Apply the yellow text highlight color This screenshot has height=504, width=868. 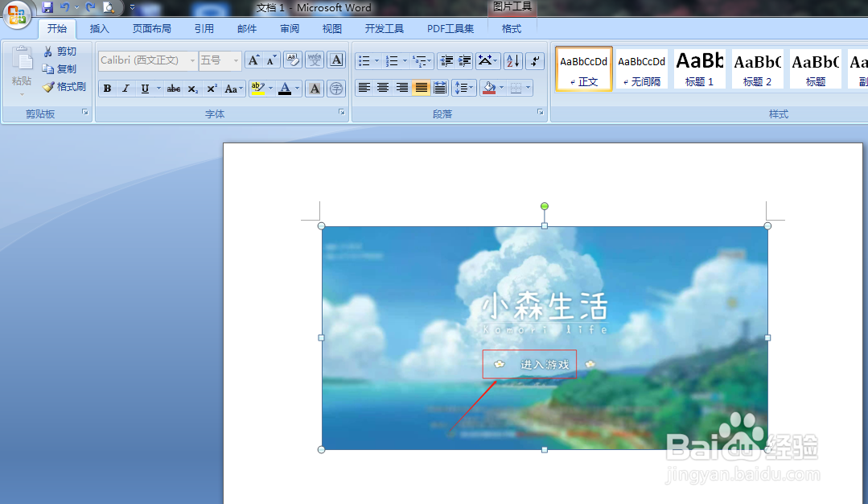click(x=257, y=89)
